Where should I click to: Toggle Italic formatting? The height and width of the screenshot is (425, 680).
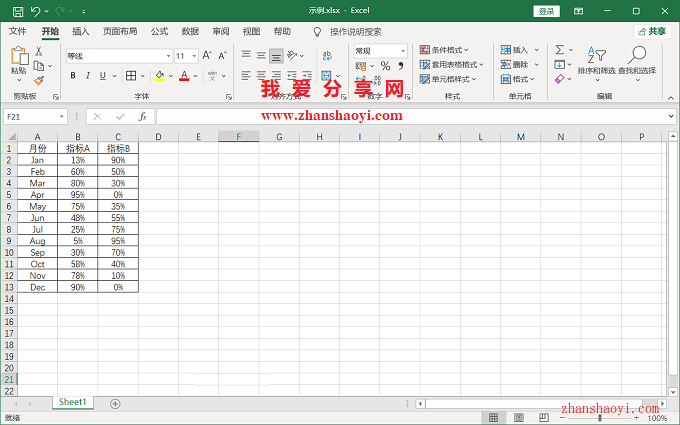(88, 76)
